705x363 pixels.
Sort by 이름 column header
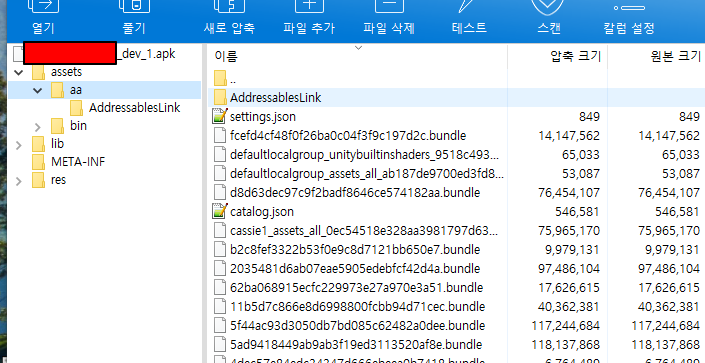tap(226, 56)
